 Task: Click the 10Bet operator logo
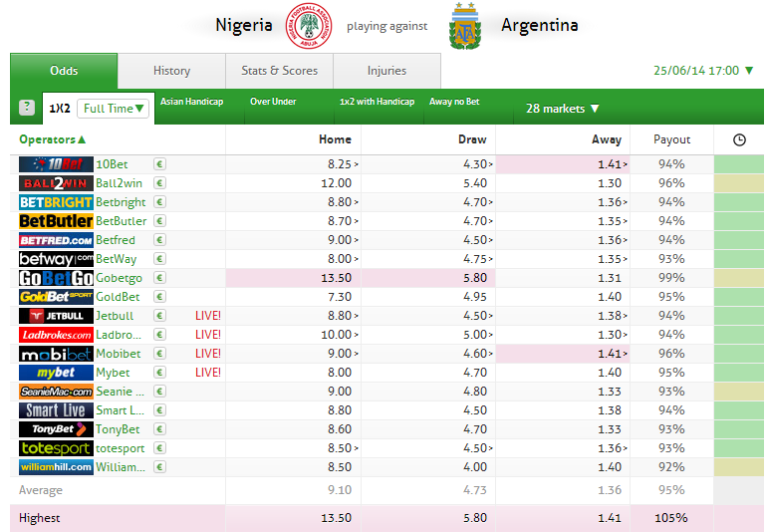(x=56, y=164)
